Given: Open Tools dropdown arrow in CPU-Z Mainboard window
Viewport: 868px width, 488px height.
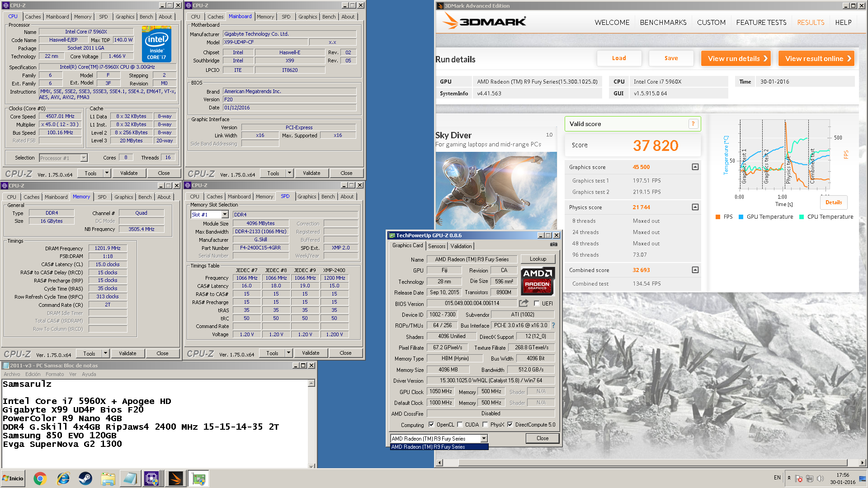Looking at the screenshot, I should [x=290, y=173].
